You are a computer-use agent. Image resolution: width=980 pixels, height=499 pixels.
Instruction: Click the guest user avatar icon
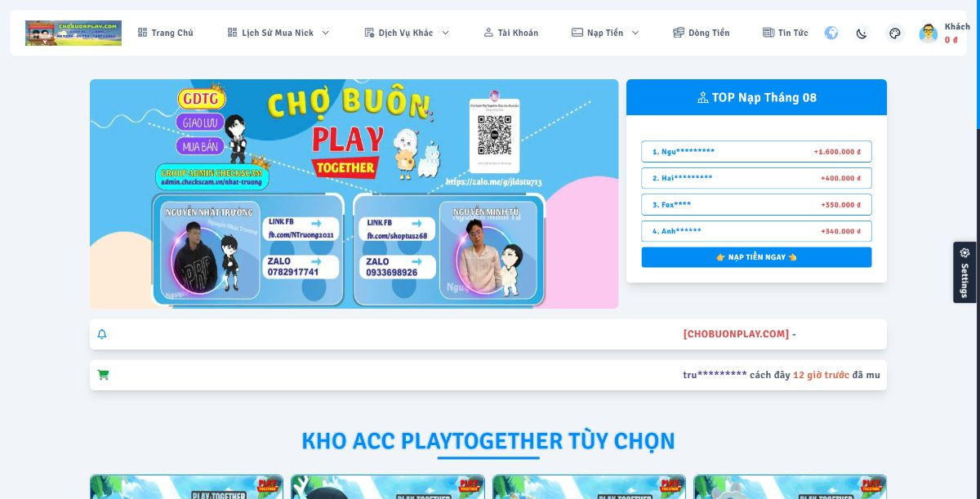[x=929, y=33]
